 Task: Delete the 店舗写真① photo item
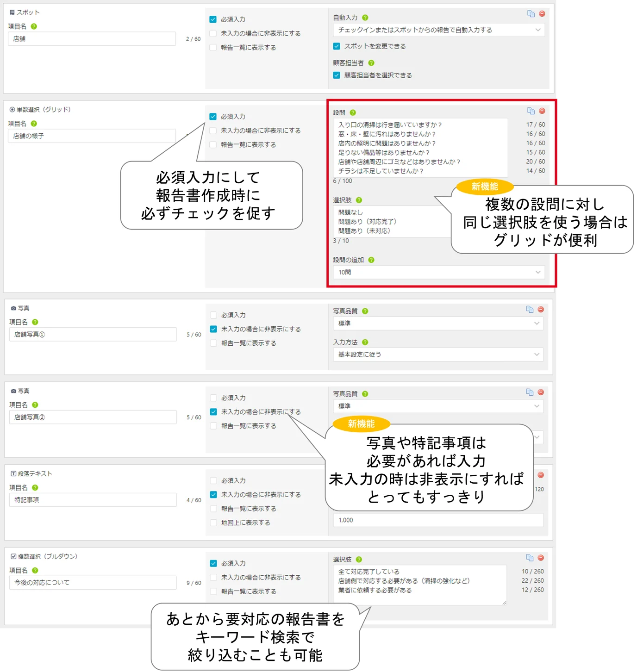point(541,310)
